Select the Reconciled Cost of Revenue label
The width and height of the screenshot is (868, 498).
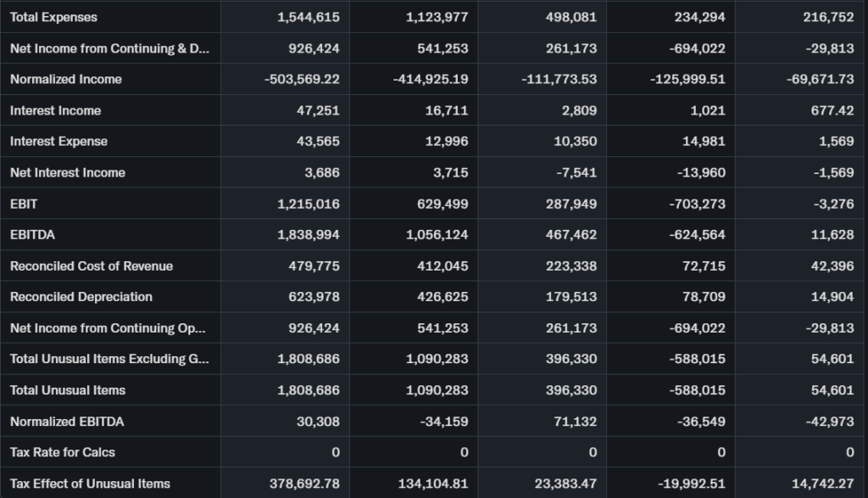click(x=91, y=266)
